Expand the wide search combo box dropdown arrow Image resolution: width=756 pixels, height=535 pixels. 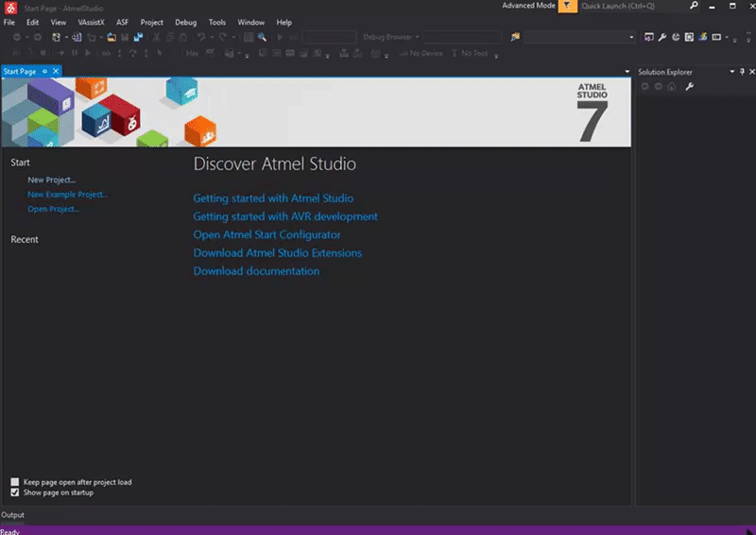(631, 37)
